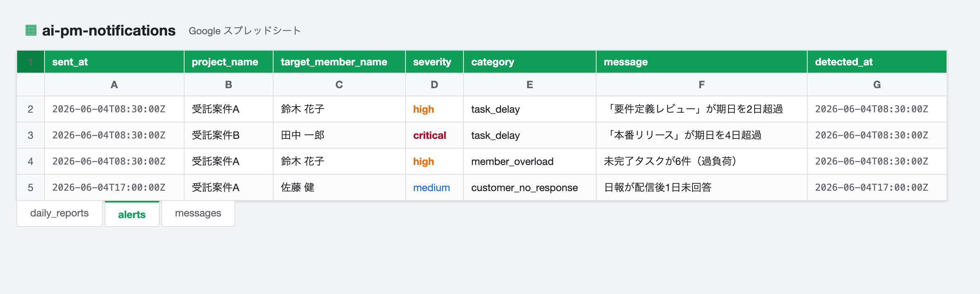Select row number 2
This screenshot has height=294, width=980.
coord(31,109)
